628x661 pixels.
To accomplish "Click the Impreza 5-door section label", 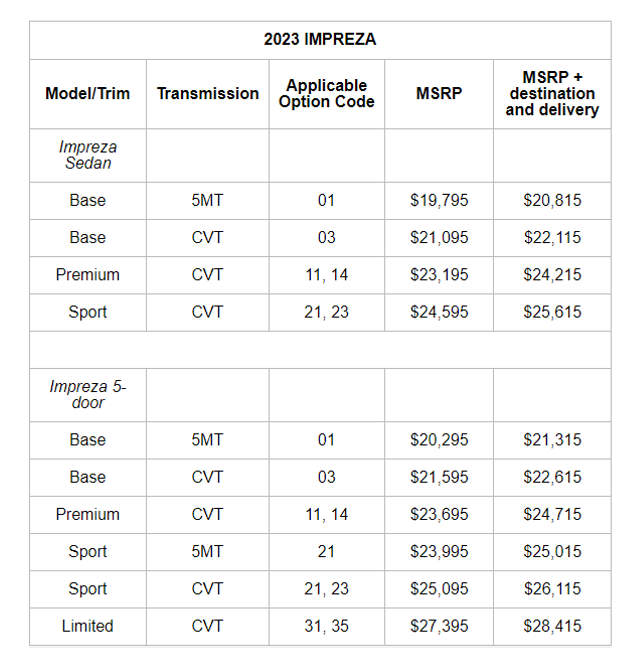I will coord(88,395).
